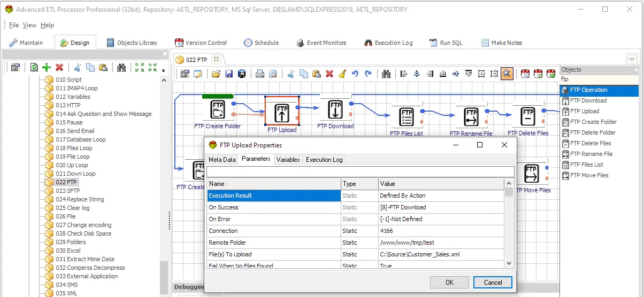This screenshot has width=644, height=297.
Task: Click the printer icon in design toolbar
Action: pos(260,74)
